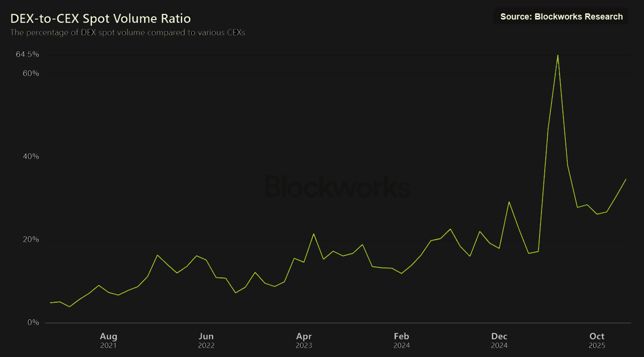Select the Dec 2024 axis label
This screenshot has width=644, height=357.
click(x=499, y=339)
